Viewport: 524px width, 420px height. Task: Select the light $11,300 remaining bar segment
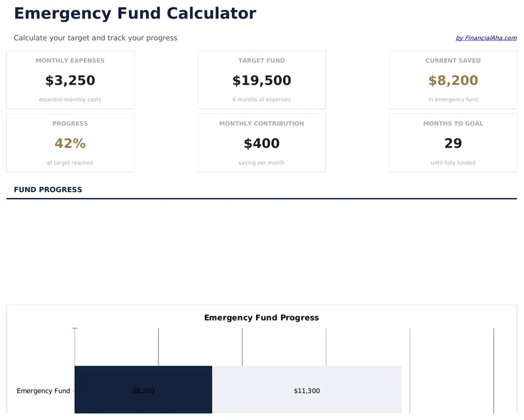tap(308, 391)
